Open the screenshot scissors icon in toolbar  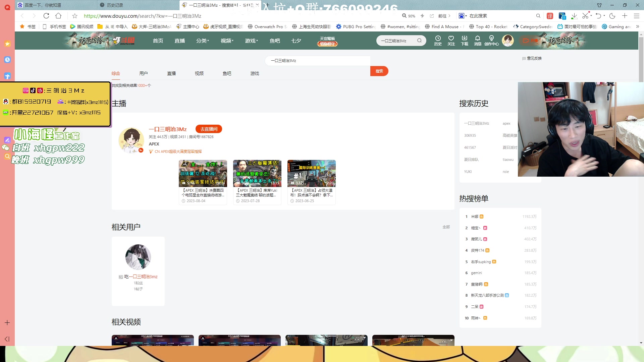point(585,16)
